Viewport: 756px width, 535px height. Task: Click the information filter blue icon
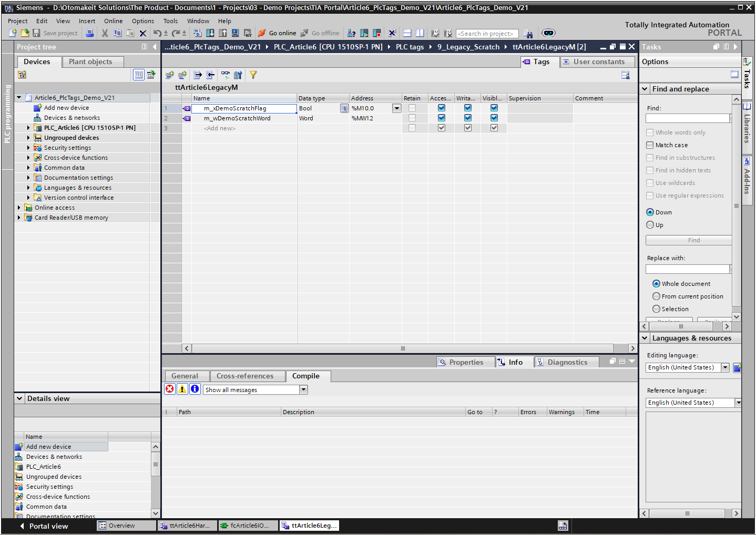click(x=195, y=389)
